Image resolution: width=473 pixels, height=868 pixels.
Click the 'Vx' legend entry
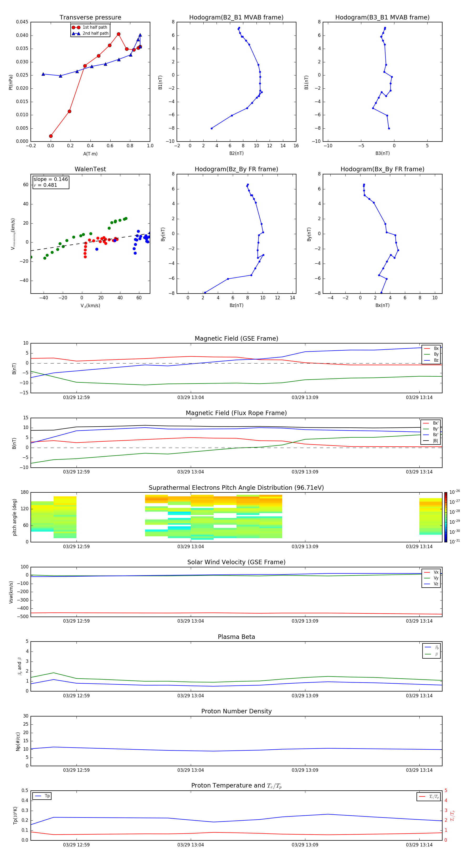(431, 572)
